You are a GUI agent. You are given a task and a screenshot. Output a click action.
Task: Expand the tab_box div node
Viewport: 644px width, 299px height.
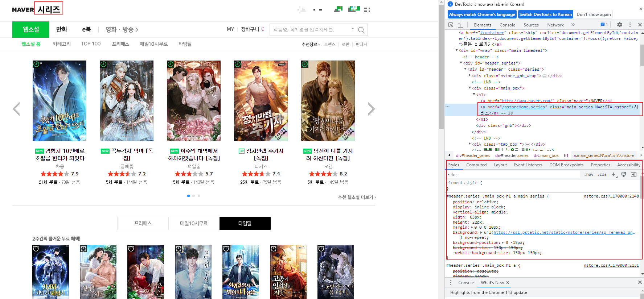[x=469, y=144]
